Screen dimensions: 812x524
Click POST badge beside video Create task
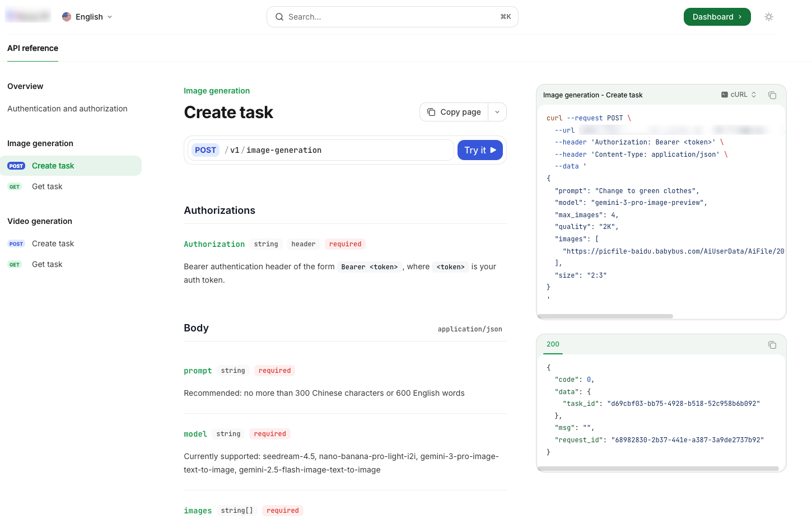pyautogui.click(x=16, y=244)
